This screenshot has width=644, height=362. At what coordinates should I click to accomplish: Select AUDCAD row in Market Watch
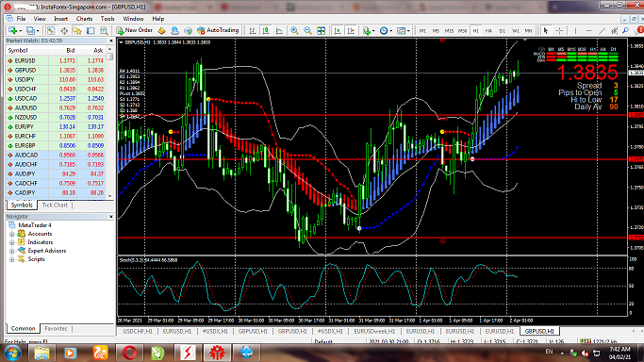pos(56,156)
